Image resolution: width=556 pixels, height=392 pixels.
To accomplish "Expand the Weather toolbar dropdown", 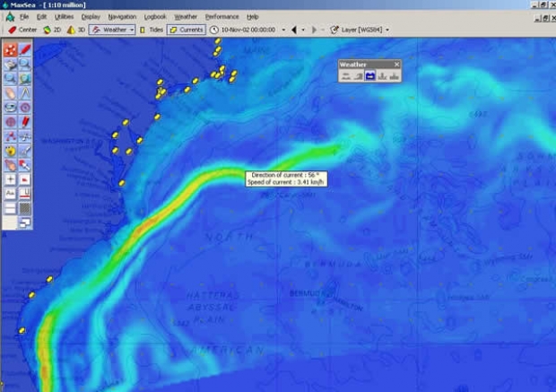I will [x=131, y=30].
